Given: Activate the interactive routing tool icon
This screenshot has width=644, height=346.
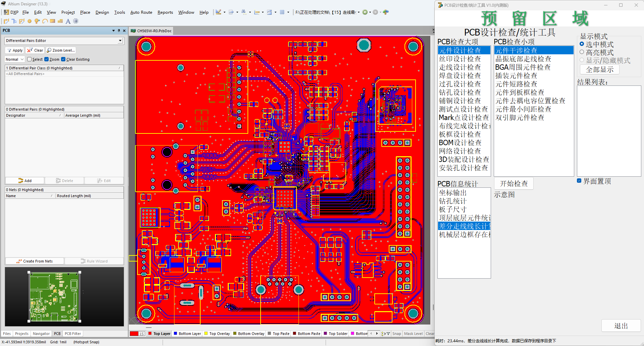Looking at the screenshot, I should [x=6, y=21].
